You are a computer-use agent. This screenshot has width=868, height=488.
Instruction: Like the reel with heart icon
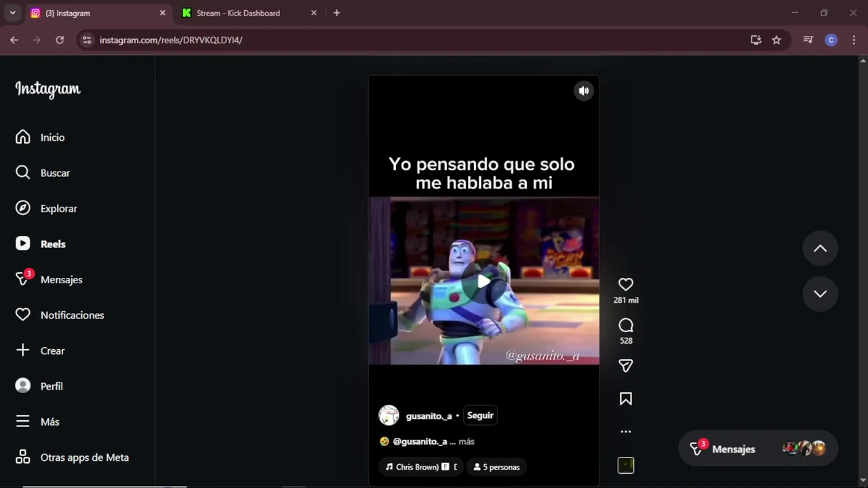coord(626,285)
